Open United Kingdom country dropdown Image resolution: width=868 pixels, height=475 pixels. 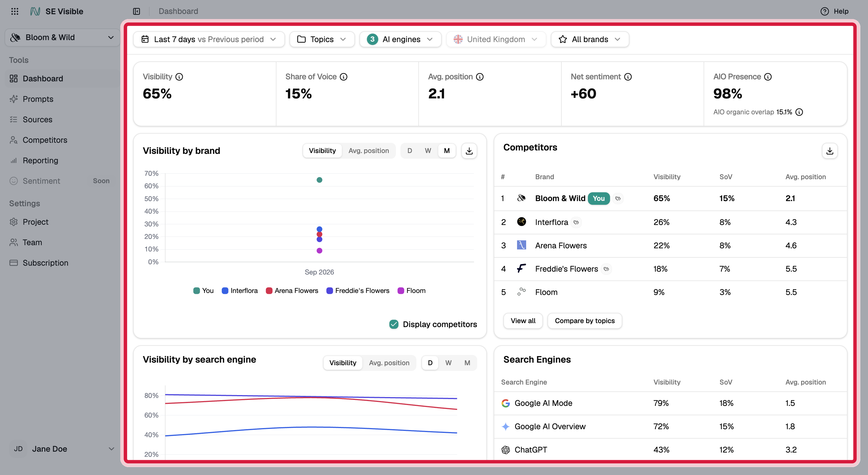tap(496, 40)
